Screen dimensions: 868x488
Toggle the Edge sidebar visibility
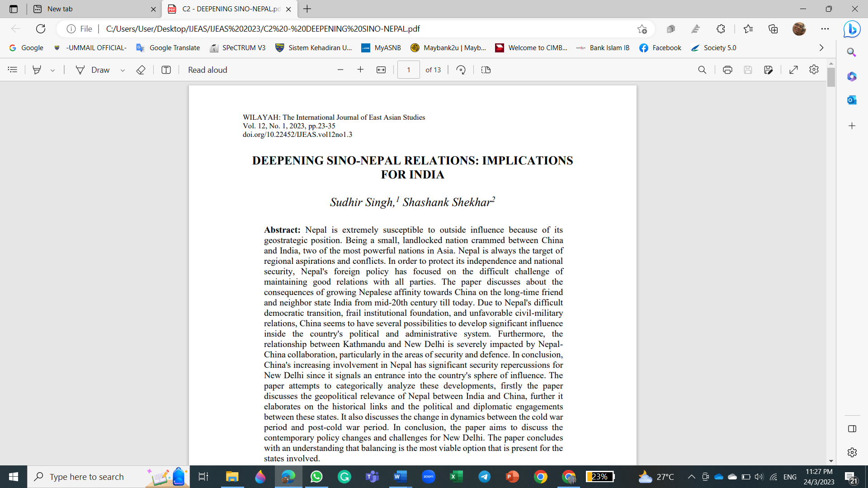[852, 429]
